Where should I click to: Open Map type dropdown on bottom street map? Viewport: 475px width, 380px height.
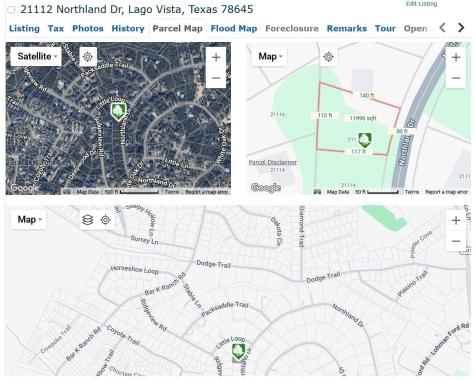29,219
